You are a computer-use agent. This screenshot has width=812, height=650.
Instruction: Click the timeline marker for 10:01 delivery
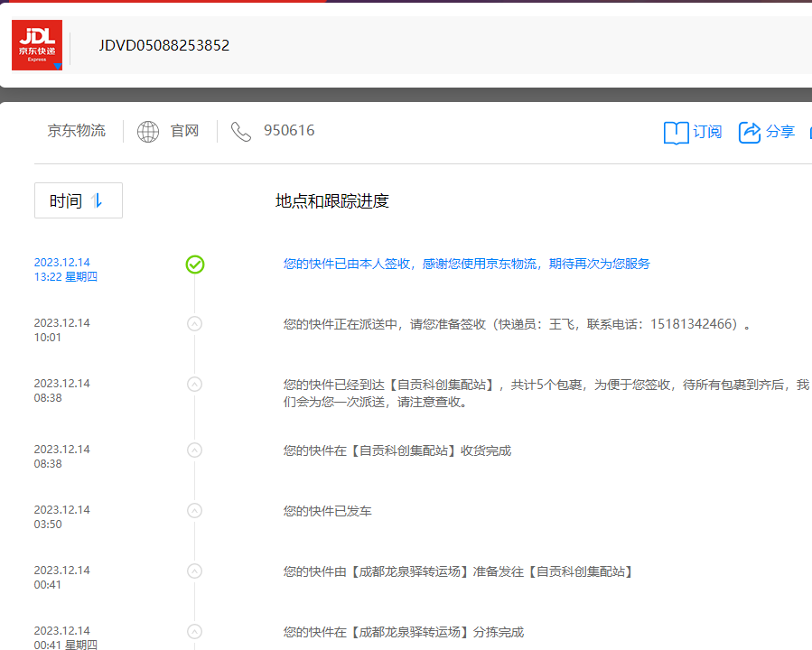coord(195,324)
